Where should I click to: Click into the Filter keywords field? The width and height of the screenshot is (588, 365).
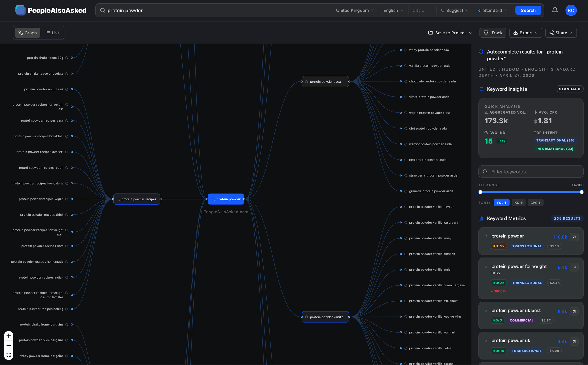pos(531,172)
